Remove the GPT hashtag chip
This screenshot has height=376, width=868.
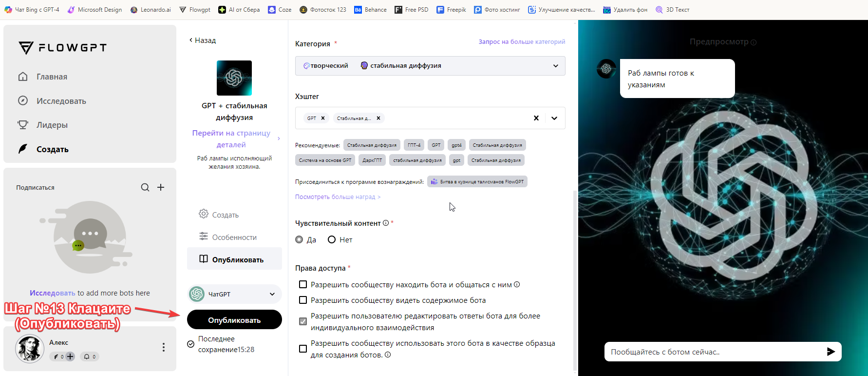323,118
